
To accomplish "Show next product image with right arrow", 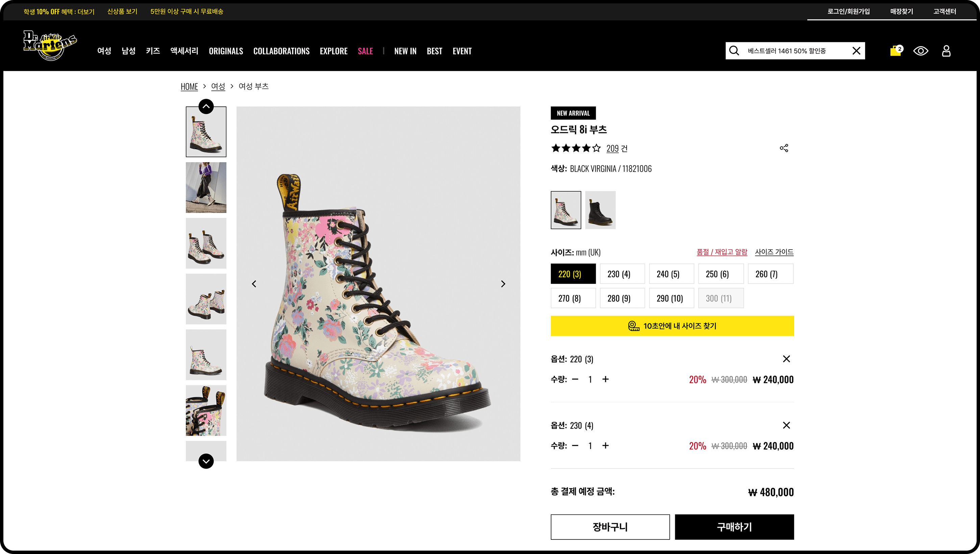I will click(503, 284).
